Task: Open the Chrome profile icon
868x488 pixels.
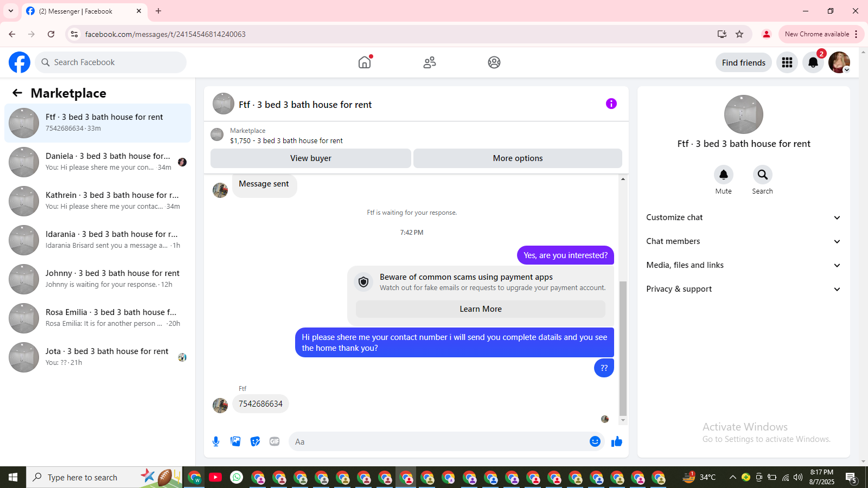Action: [x=767, y=34]
